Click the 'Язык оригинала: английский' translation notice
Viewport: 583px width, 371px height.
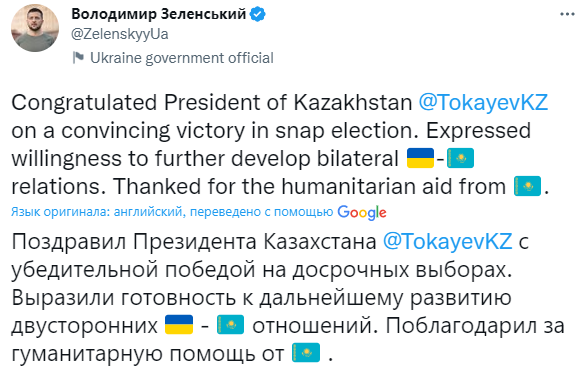tap(98, 212)
